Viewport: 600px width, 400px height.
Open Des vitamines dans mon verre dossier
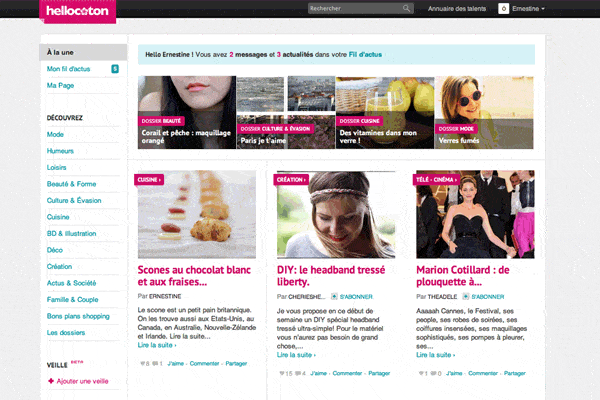pyautogui.click(x=385, y=112)
